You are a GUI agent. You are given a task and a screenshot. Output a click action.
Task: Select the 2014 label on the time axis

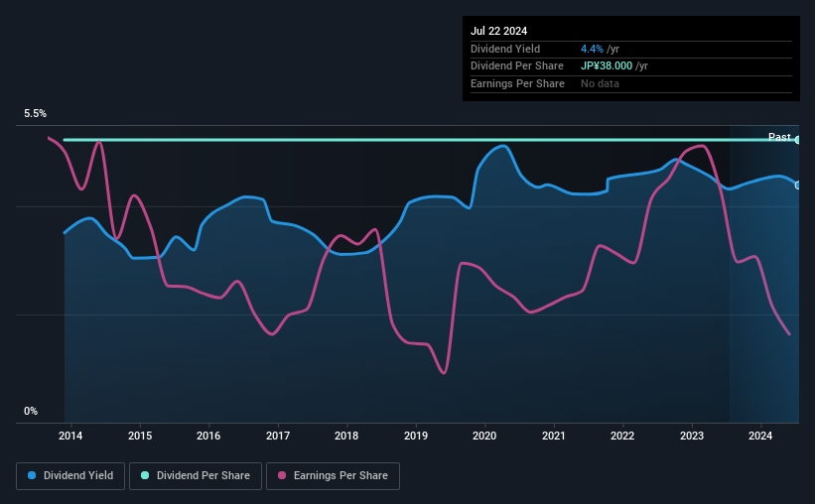[70, 436]
